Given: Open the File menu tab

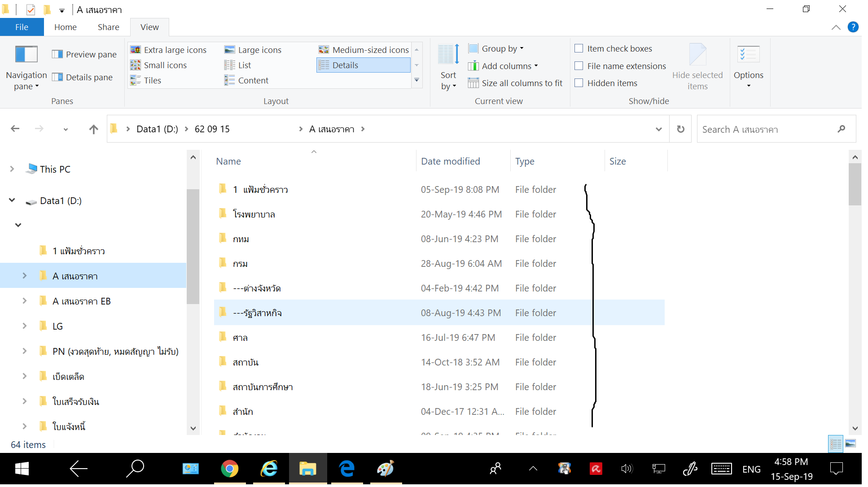Looking at the screenshot, I should (x=22, y=27).
